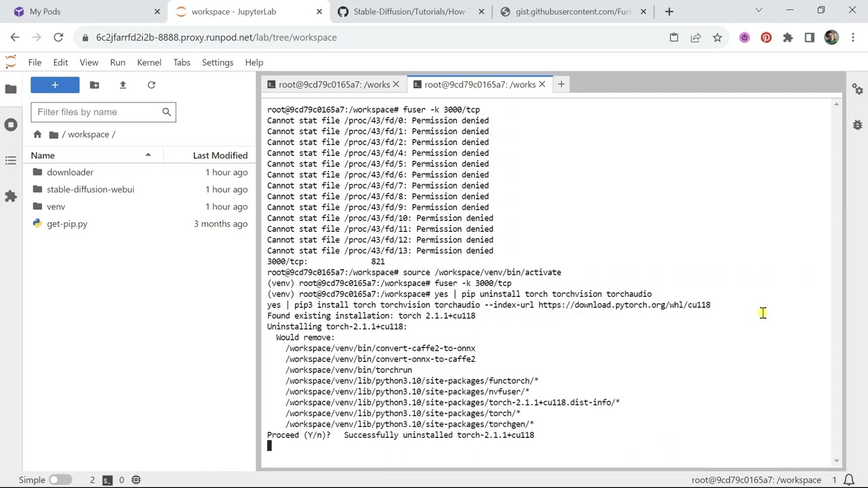
Task: Toggle the Simple interface mode switch
Action: 60,480
